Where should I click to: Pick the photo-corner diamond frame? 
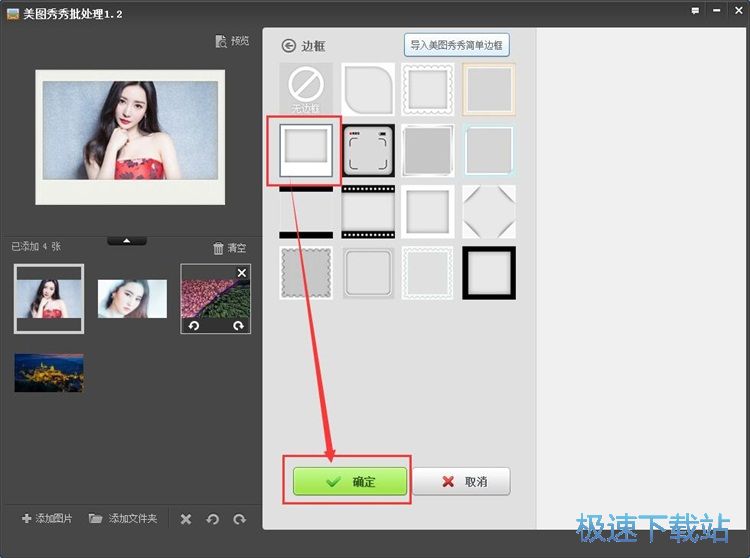tap(489, 212)
